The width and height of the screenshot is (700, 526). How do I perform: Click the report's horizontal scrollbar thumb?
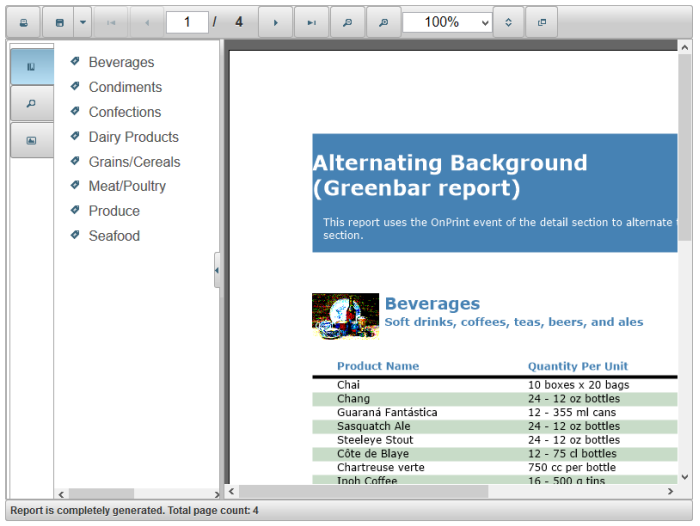pos(362,492)
